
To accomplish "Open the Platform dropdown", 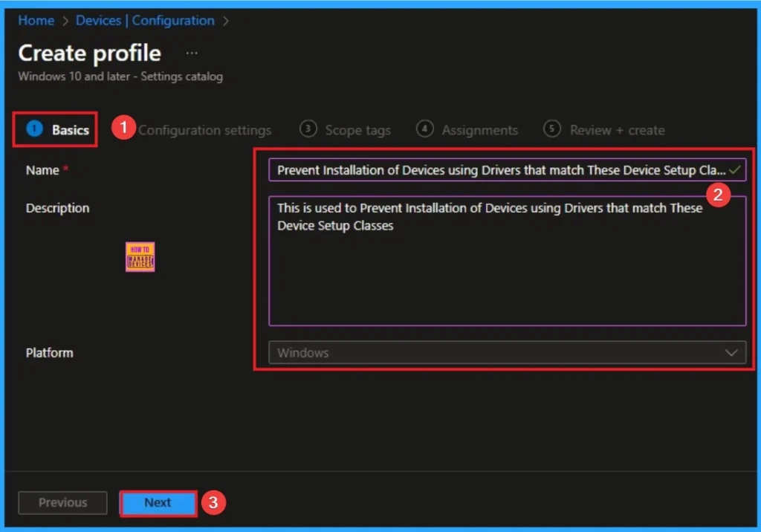I will pyautogui.click(x=508, y=353).
